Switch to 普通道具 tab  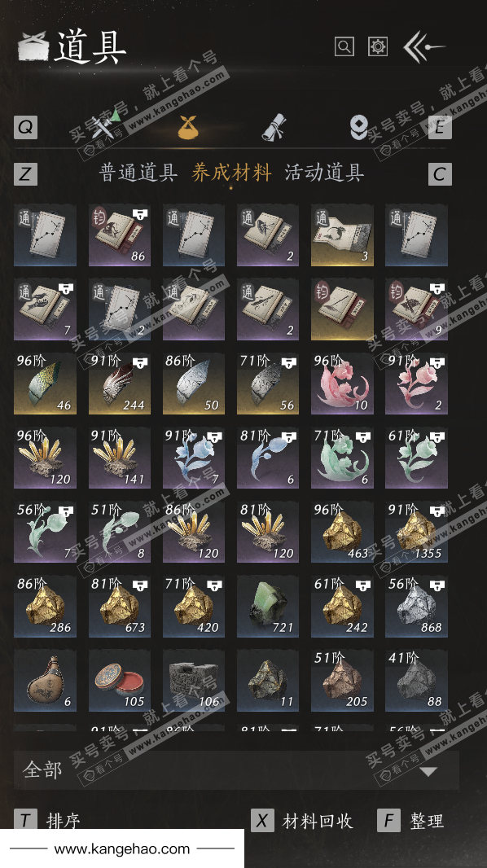pyautogui.click(x=138, y=173)
